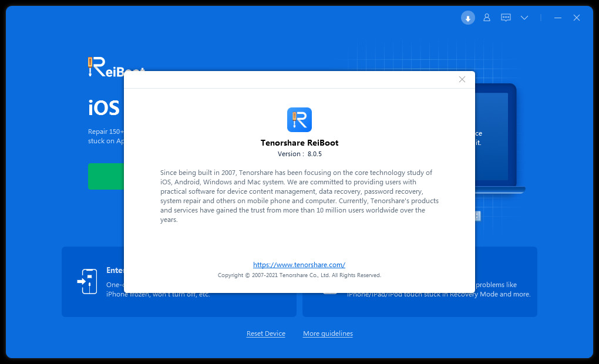Image resolution: width=599 pixels, height=364 pixels.
Task: Minimize the ReiBoot window
Action: (x=558, y=18)
